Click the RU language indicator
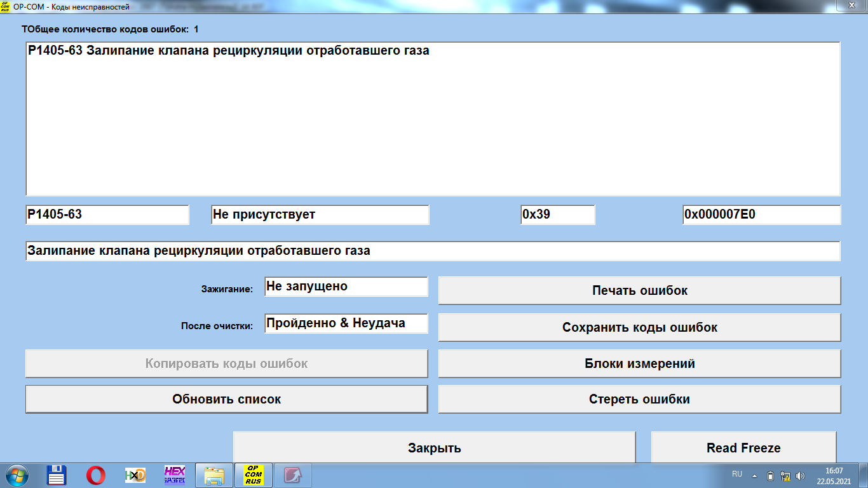The height and width of the screenshot is (488, 868). coord(737,474)
